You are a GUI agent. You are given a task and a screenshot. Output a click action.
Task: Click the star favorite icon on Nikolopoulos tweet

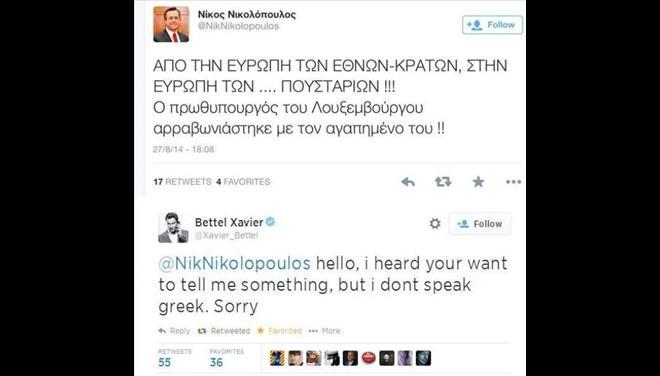coord(478,182)
